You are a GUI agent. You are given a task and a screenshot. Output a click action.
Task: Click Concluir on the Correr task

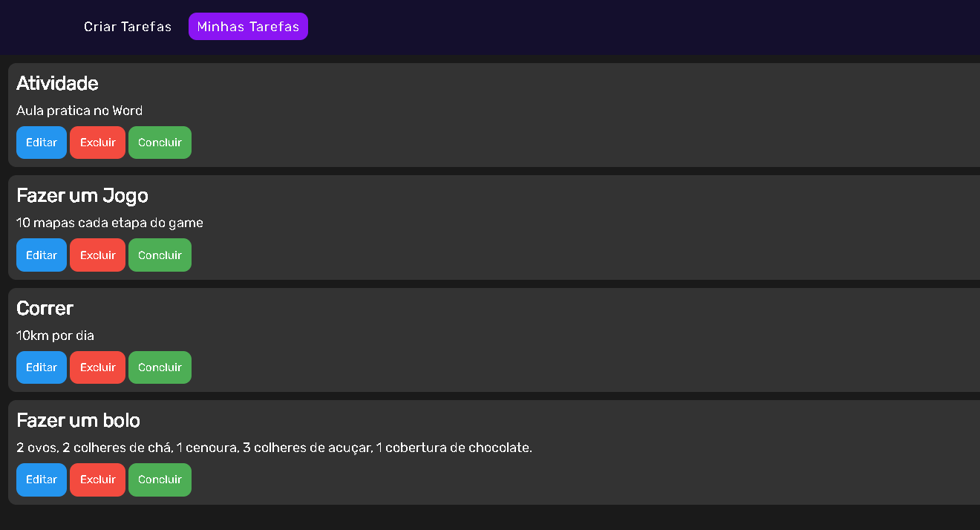pos(160,367)
